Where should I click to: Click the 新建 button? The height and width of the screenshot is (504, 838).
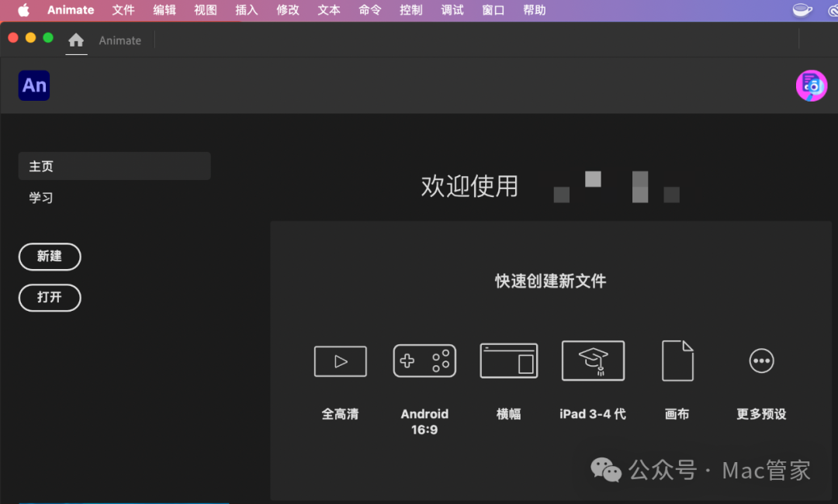(50, 257)
